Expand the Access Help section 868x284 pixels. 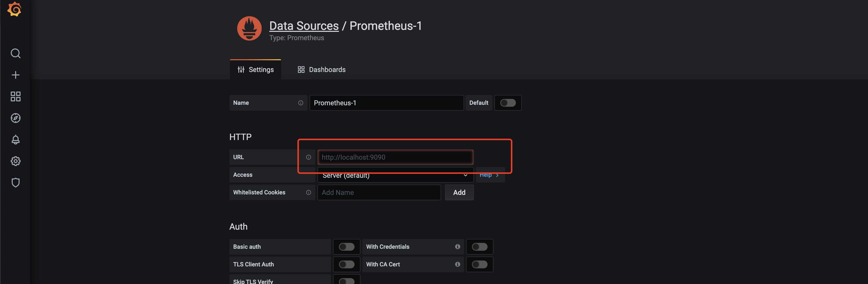(489, 175)
